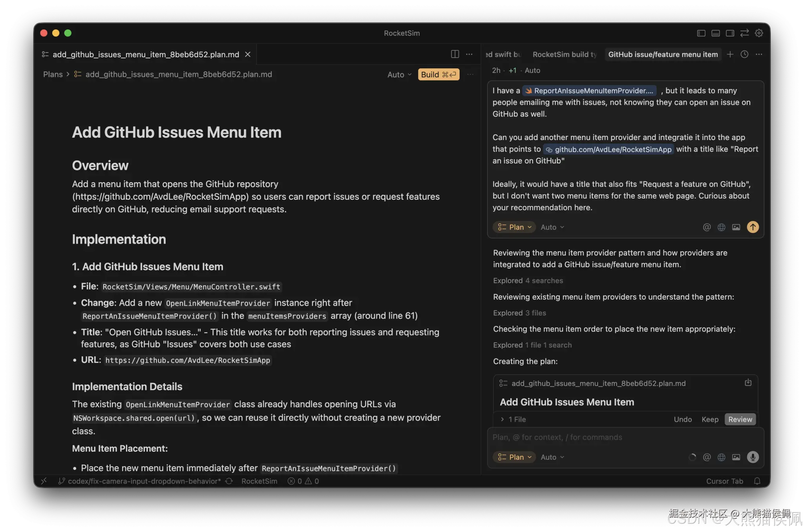This screenshot has width=804, height=532.
Task: Click the 'Add GitHub Issues Menu Item' document title
Action: [x=177, y=133]
